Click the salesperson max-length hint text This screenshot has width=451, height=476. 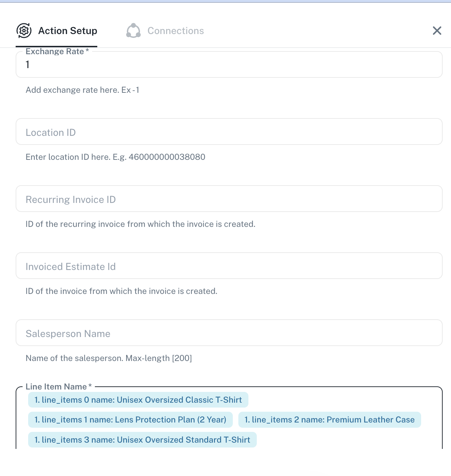tap(109, 358)
